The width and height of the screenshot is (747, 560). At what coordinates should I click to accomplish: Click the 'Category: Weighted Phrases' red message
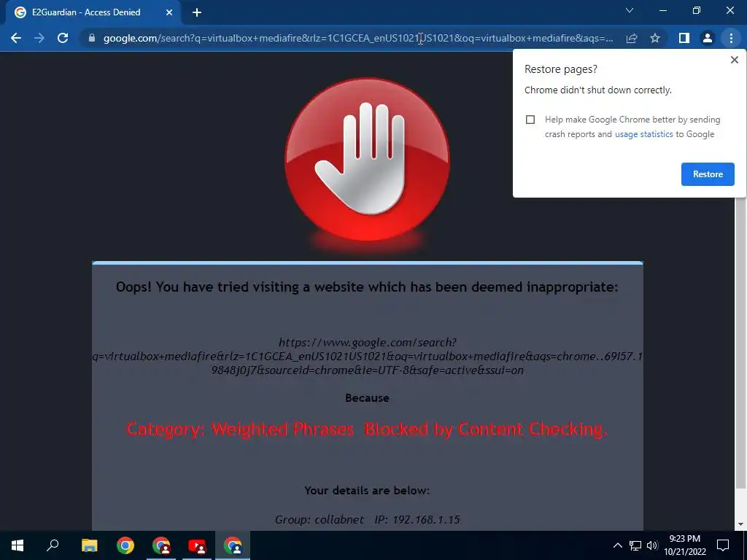(367, 429)
